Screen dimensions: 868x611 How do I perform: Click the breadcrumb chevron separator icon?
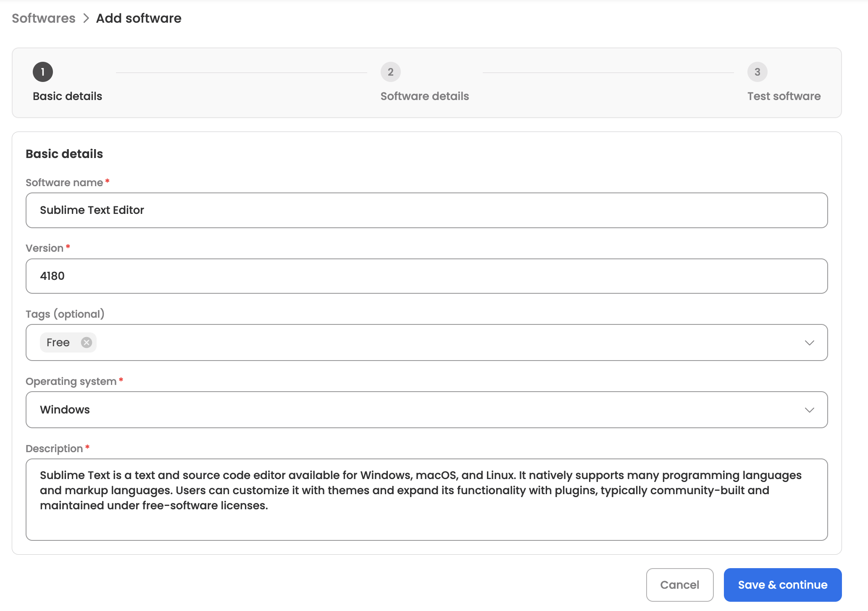[x=86, y=18]
